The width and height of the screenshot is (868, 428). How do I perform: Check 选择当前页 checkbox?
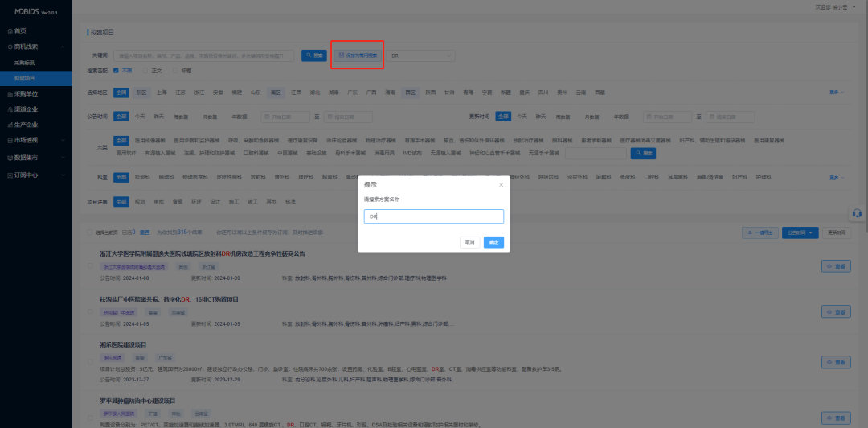point(90,233)
